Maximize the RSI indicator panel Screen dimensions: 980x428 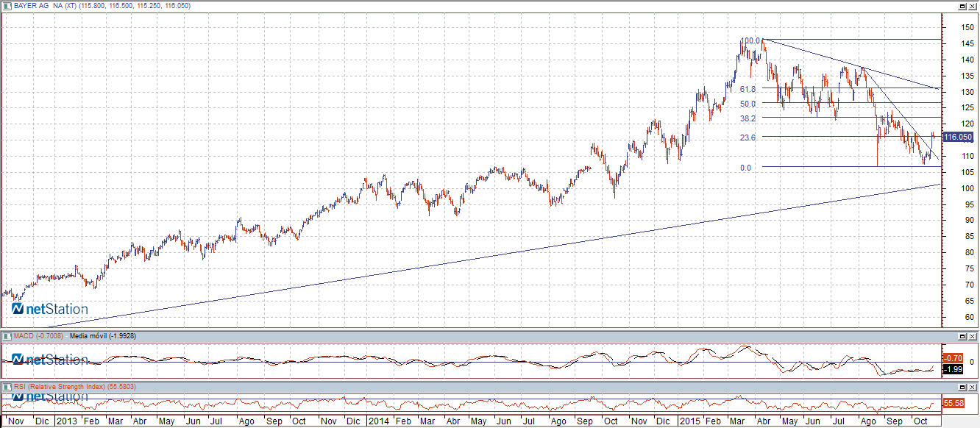point(962,386)
